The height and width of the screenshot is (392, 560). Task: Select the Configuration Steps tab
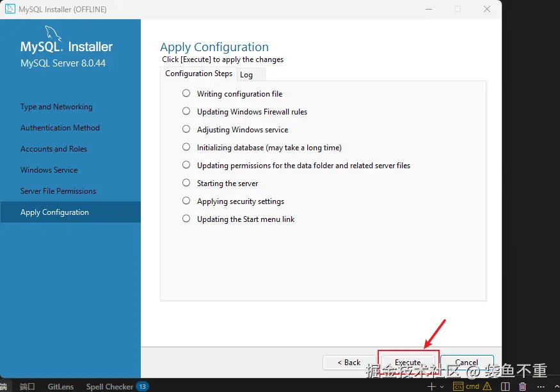click(x=198, y=74)
